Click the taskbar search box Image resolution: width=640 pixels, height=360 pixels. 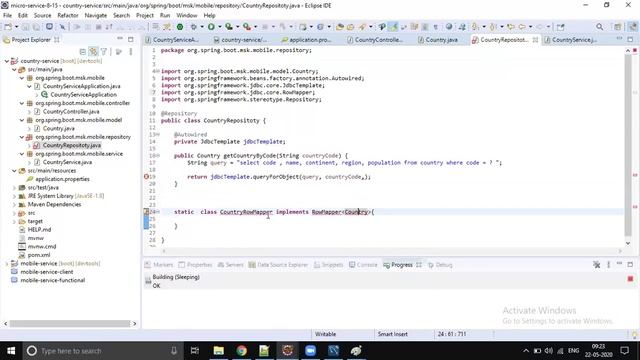pyautogui.click(x=102, y=351)
